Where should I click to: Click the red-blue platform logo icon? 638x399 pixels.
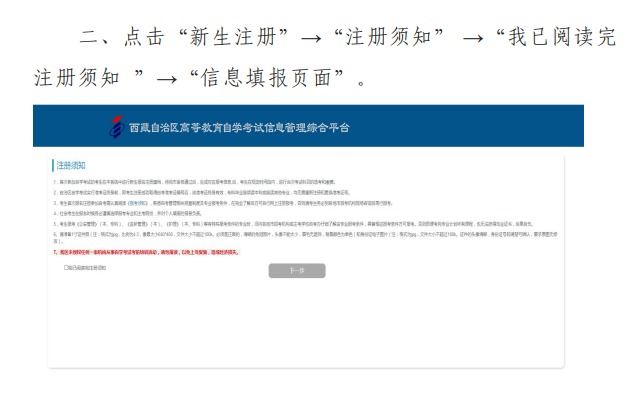pos(116,127)
